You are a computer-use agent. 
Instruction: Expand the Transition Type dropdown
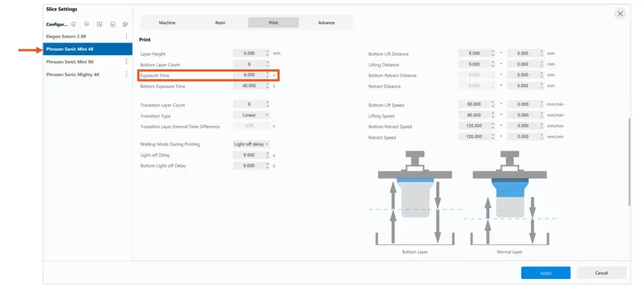[252, 116]
